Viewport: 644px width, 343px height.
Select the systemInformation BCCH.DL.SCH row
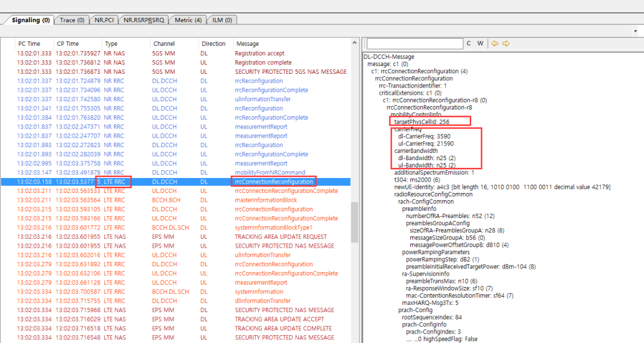[x=176, y=292]
